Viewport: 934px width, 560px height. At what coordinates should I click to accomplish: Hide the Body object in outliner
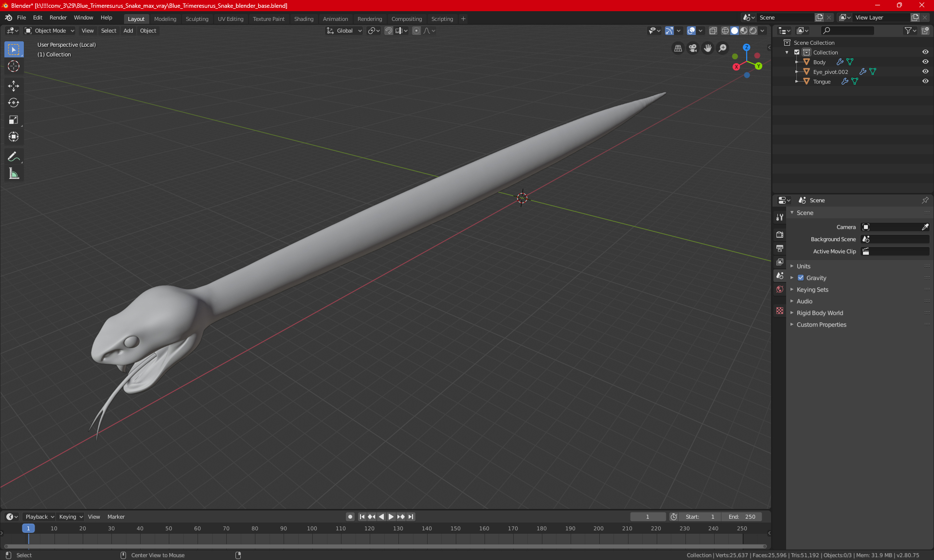[x=925, y=62]
